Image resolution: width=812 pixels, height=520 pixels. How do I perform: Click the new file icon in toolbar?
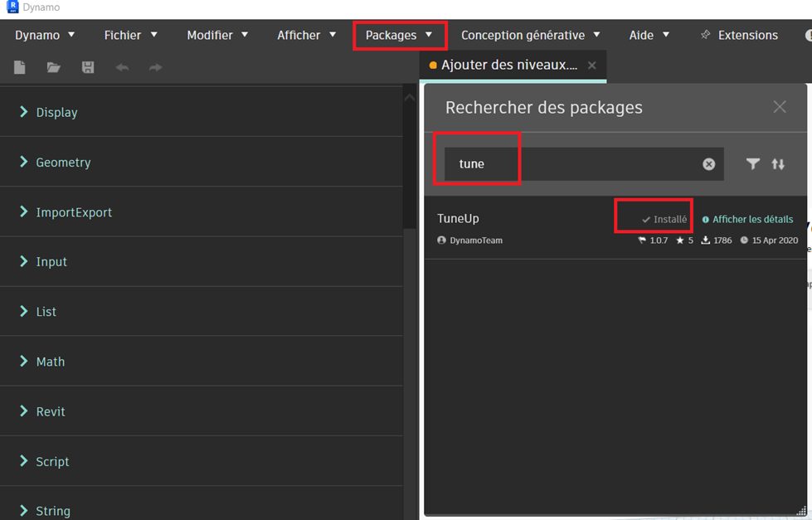point(20,67)
